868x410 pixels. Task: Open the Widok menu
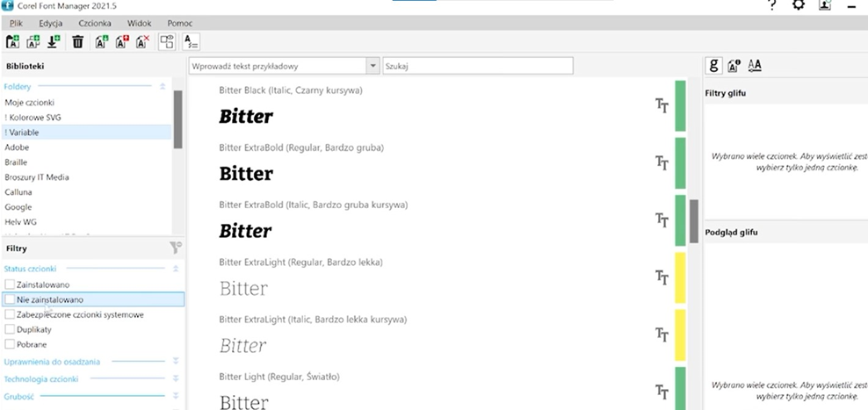tap(140, 23)
